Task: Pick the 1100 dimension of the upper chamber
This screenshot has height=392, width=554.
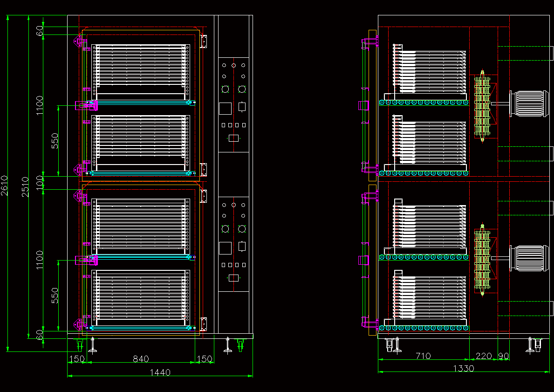Action: click(x=39, y=105)
